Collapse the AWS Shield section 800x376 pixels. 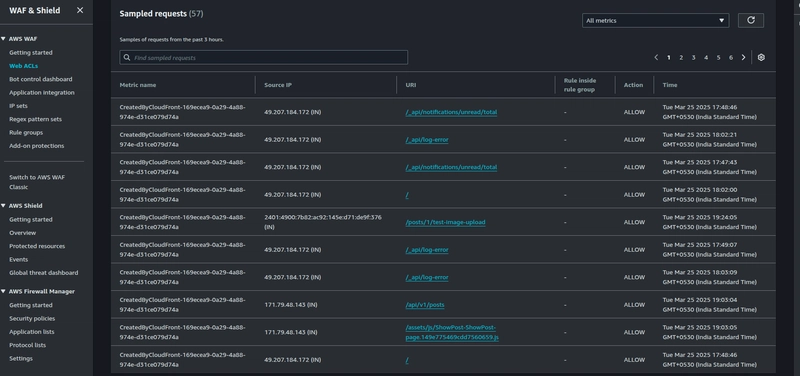[3, 206]
